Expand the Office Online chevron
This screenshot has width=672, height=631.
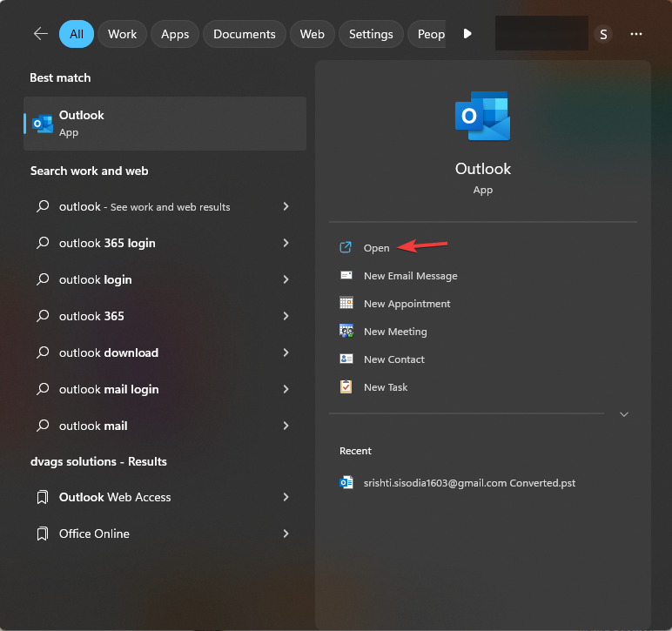click(x=286, y=534)
